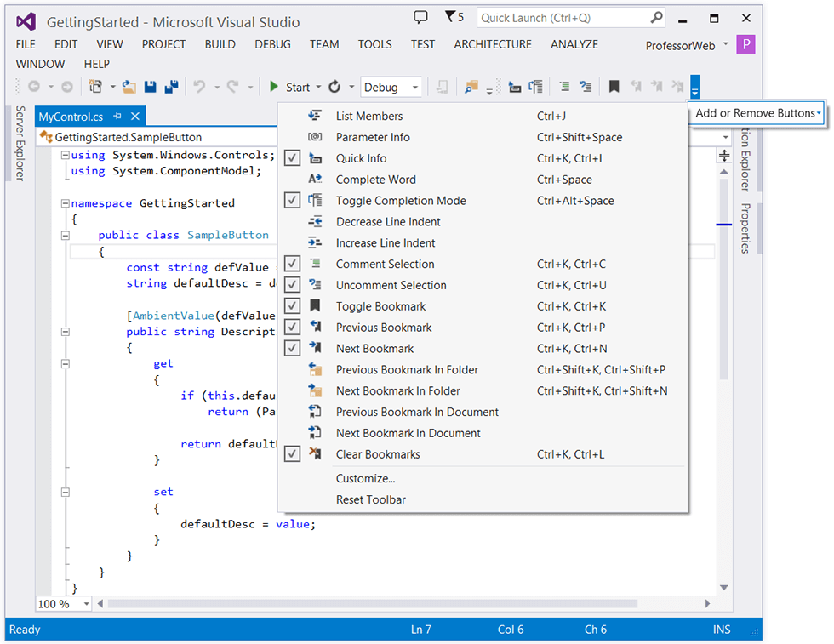Click the Next Bookmark toolbar icon
This screenshot has height=644, width=834.
pos(657,86)
